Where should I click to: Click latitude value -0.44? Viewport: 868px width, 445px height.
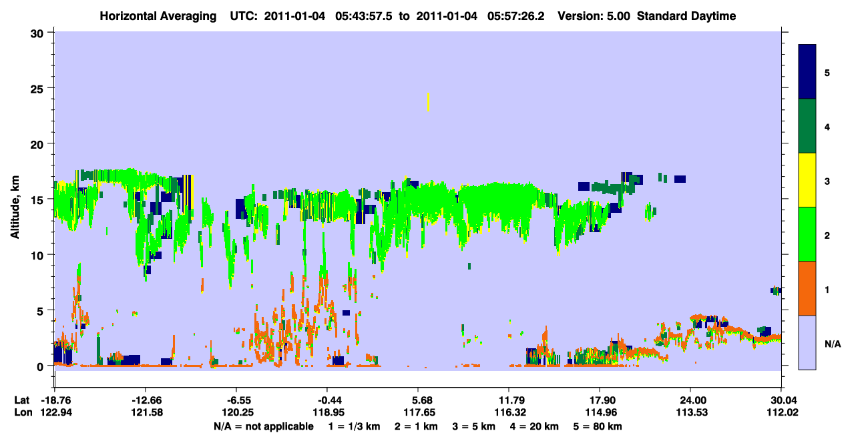(327, 400)
